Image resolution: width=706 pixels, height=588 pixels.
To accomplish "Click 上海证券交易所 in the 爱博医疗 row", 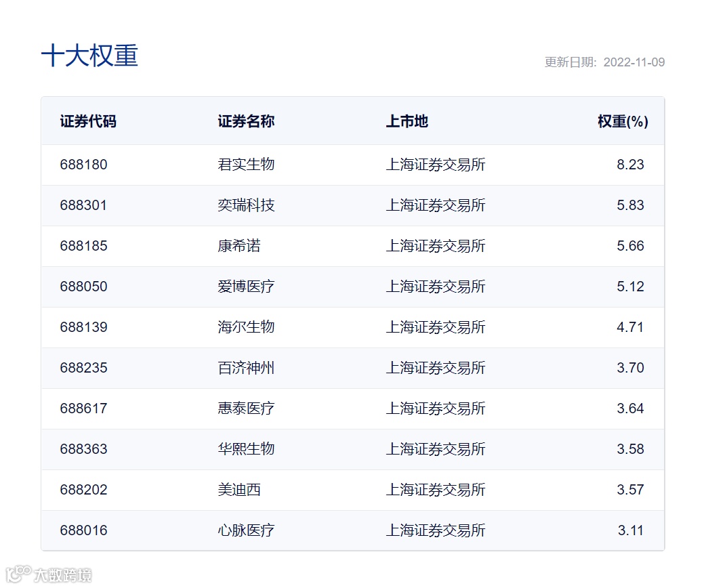I will [x=436, y=287].
